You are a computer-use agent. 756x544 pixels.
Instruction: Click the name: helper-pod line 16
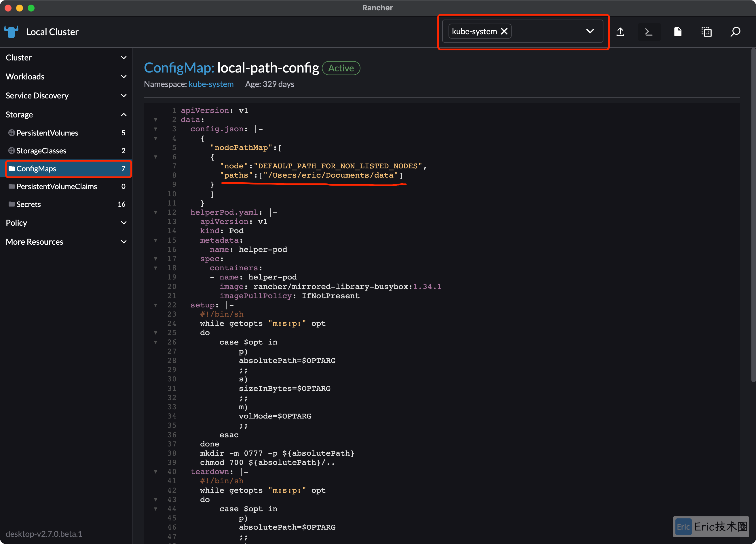pos(248,250)
